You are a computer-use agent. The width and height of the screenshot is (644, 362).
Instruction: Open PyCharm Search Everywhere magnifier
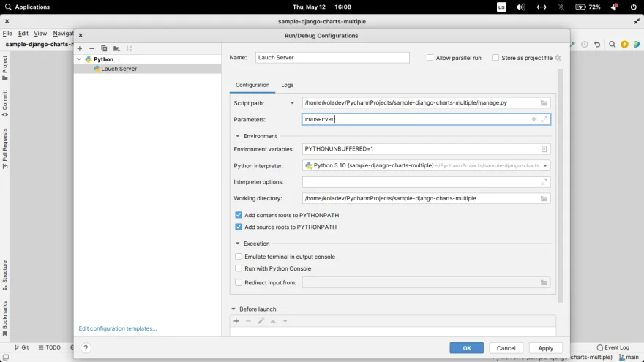pyautogui.click(x=612, y=45)
